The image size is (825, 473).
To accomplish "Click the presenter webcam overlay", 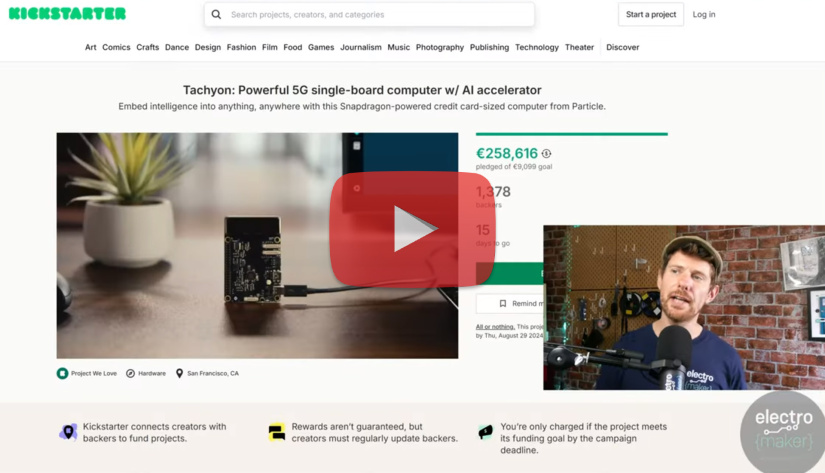I will [684, 308].
